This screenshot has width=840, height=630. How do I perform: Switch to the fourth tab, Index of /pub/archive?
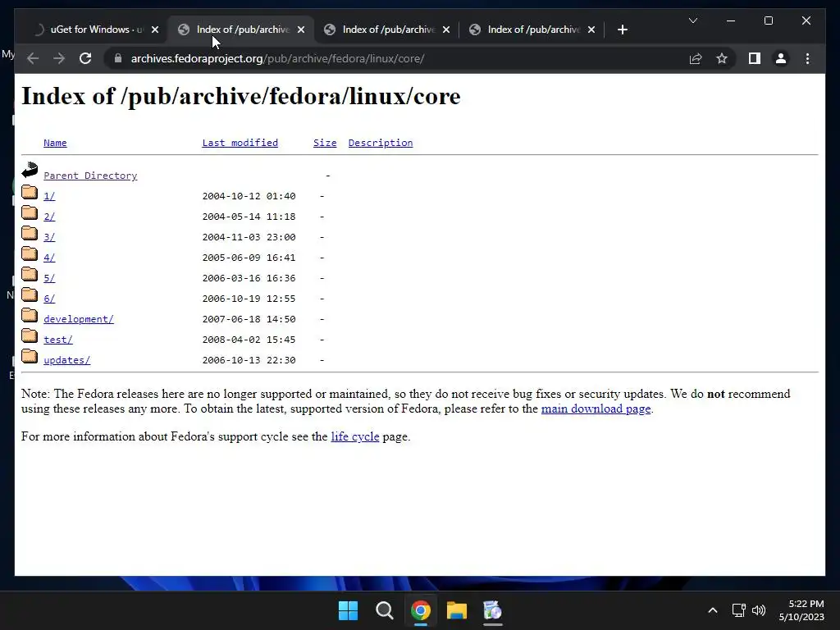[x=532, y=30]
